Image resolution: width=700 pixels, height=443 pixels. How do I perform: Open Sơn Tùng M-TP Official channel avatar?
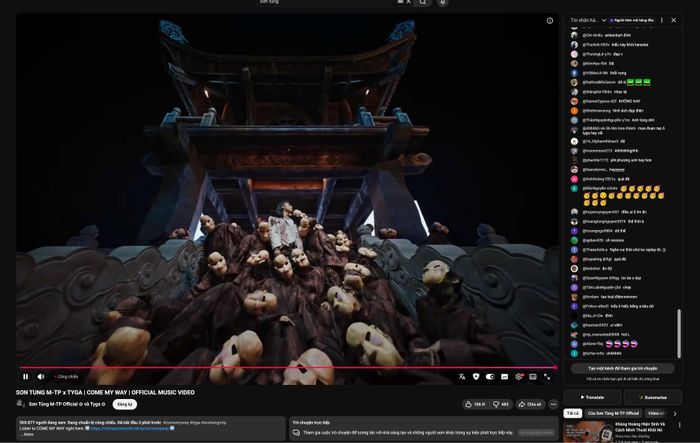(20, 404)
